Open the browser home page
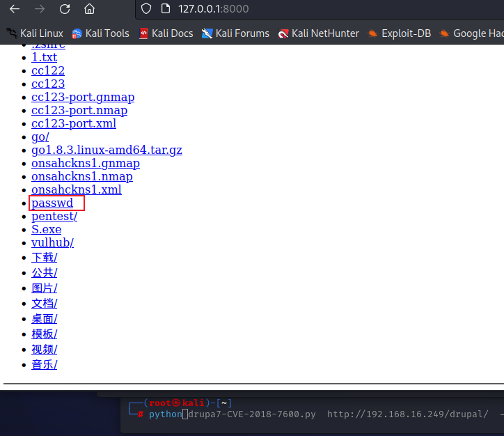This screenshot has width=504, height=436. pos(89,8)
